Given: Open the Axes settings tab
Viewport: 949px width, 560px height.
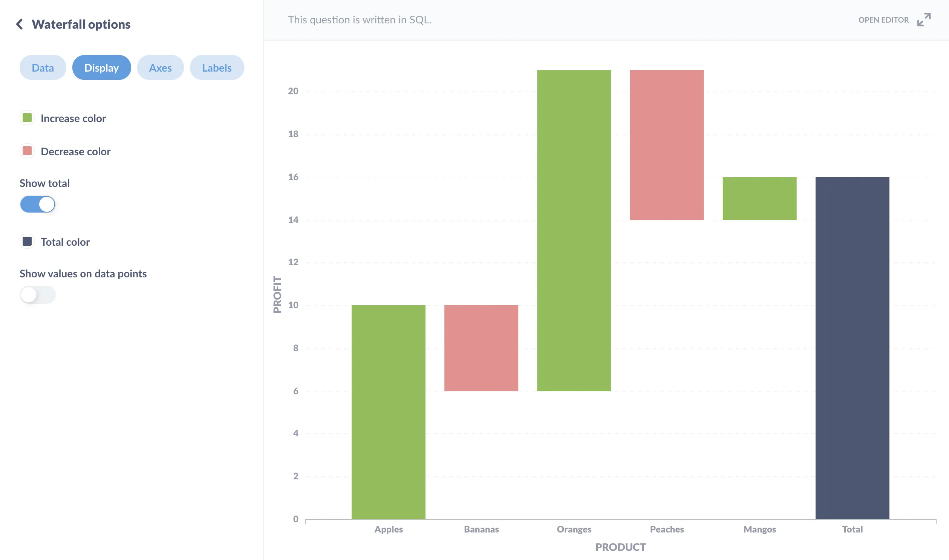Looking at the screenshot, I should [x=160, y=67].
